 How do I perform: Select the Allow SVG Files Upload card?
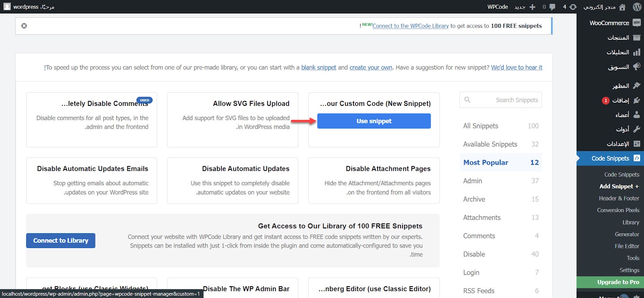coord(233,120)
